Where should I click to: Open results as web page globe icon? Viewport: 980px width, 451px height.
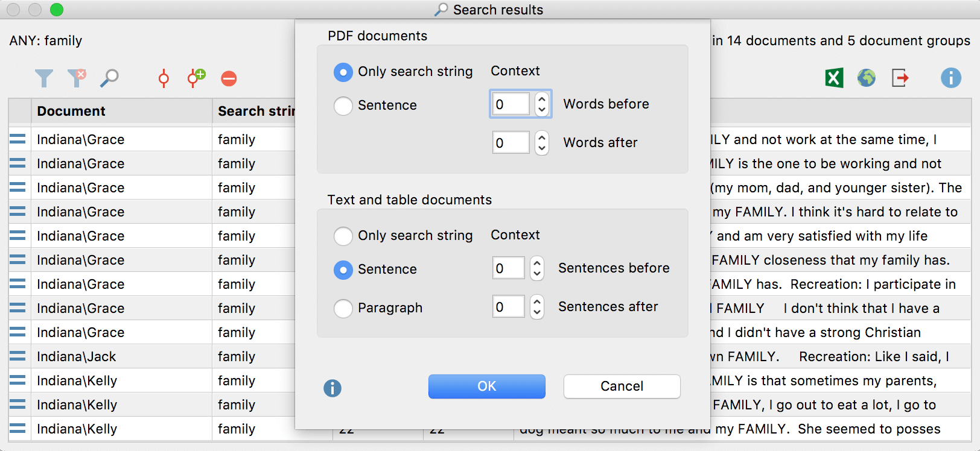point(867,78)
